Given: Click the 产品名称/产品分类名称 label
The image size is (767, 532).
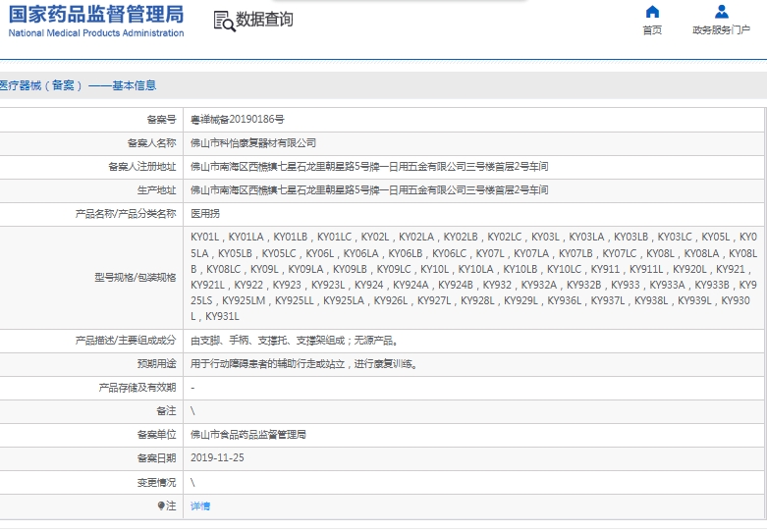Looking at the screenshot, I should pos(126,214).
